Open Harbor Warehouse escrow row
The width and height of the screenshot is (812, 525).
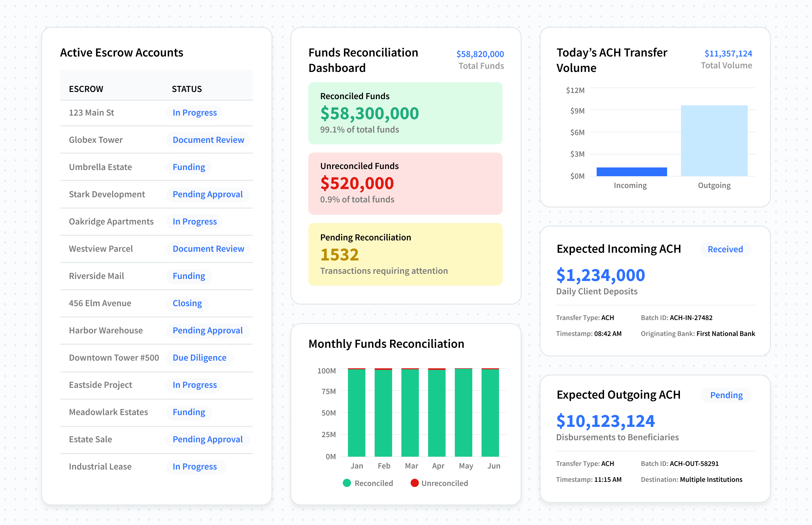pos(156,330)
